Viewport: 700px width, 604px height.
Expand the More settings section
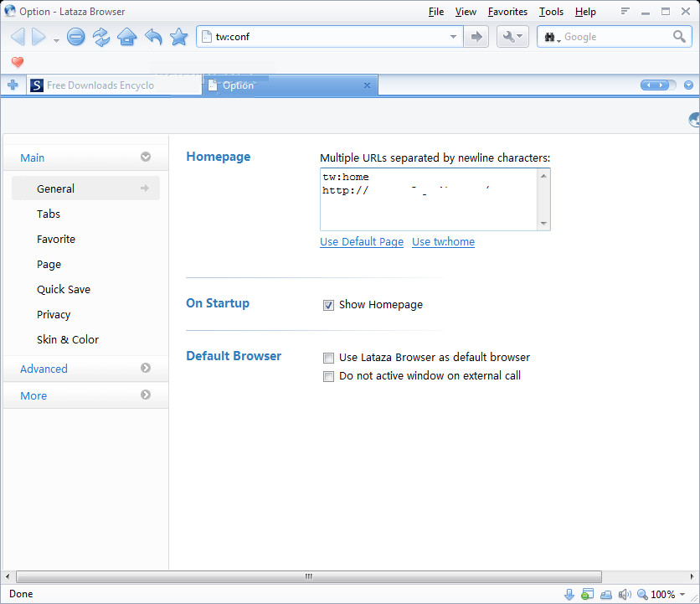(x=146, y=395)
